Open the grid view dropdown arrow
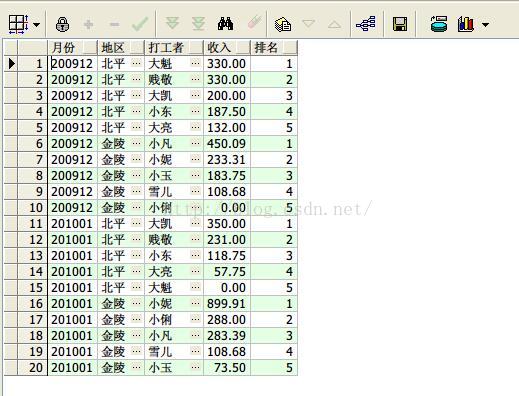The width and height of the screenshot is (519, 396). pyautogui.click(x=36, y=25)
